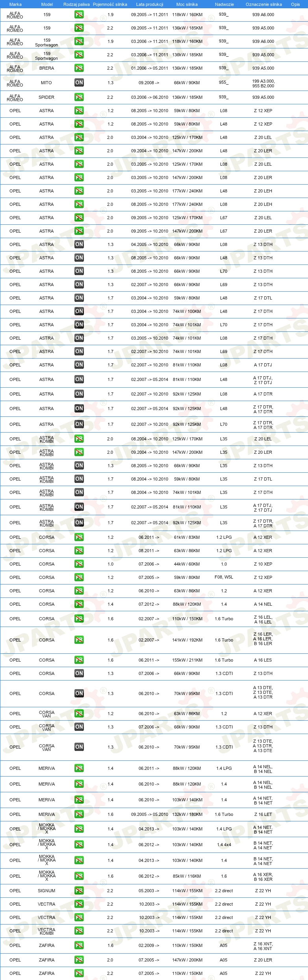This screenshot has height=980, width=308.
Task: Click the petrol icon in Astra L67 Z 20 LEL row
Action: coord(79,218)
